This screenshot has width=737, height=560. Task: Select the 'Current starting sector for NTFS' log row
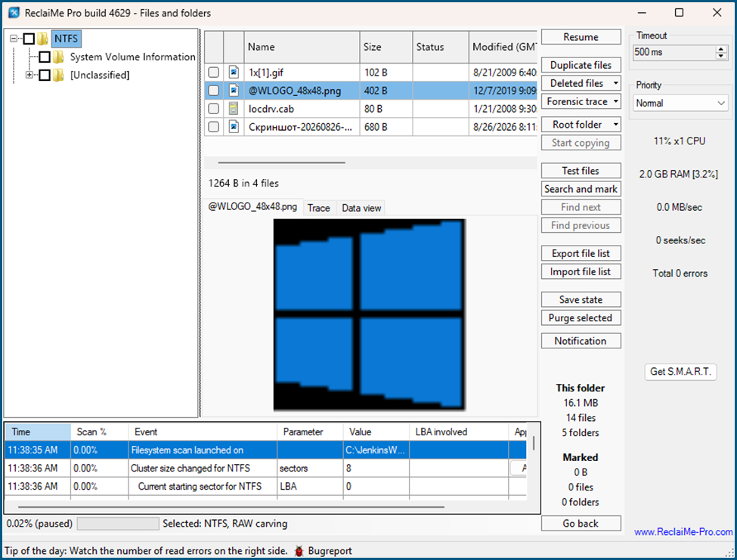click(x=265, y=486)
